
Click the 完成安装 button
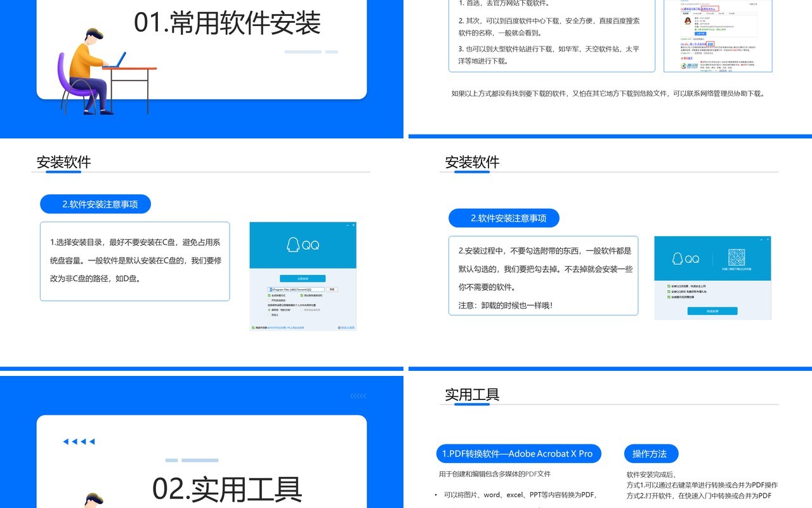712,311
